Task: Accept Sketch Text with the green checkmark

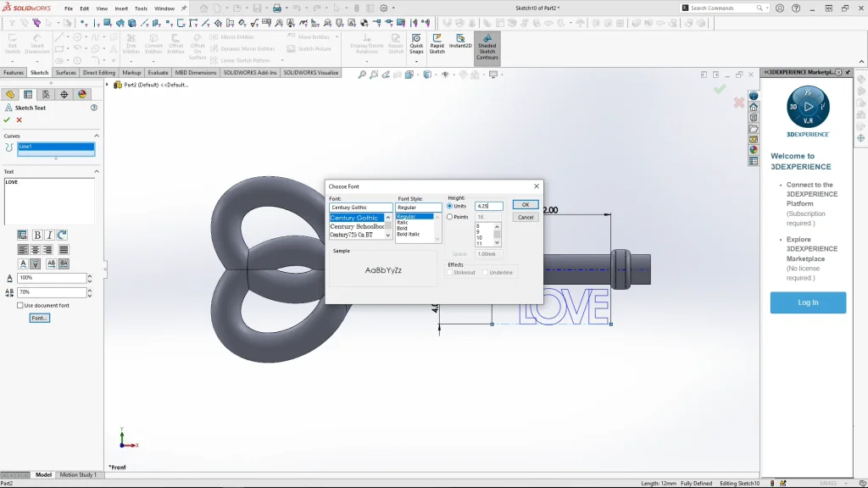Action: pyautogui.click(x=7, y=119)
